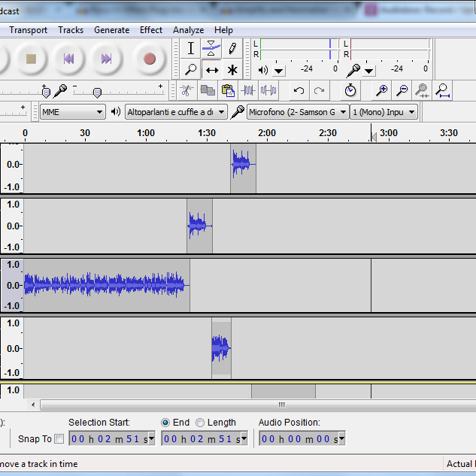Screen dimensions: 476x476
Task: Select the Selection (I-beam) tool
Action: click(191, 48)
